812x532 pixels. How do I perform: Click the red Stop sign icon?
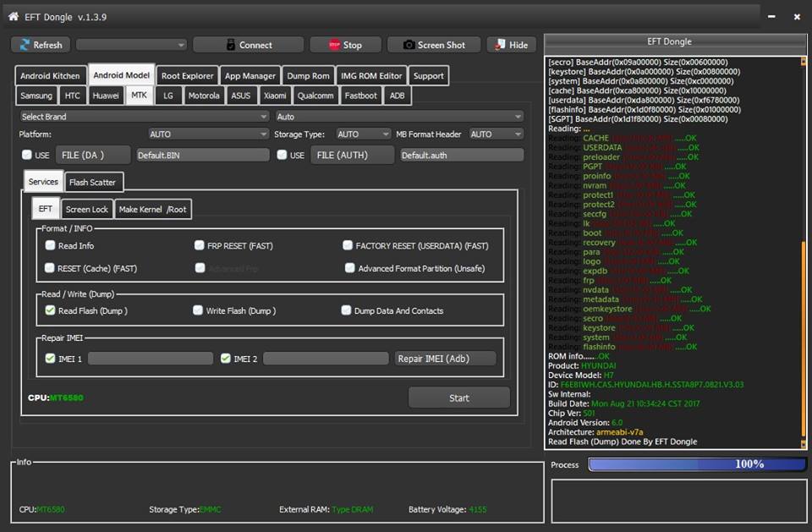pyautogui.click(x=335, y=45)
